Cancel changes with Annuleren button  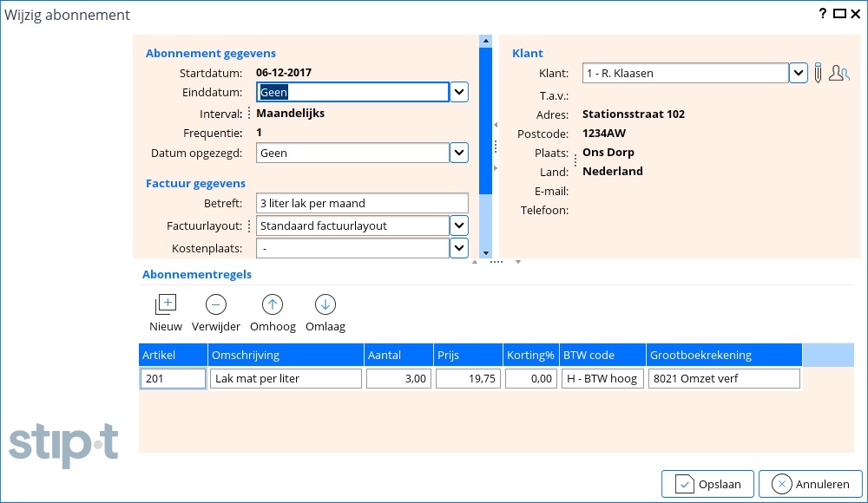810,485
